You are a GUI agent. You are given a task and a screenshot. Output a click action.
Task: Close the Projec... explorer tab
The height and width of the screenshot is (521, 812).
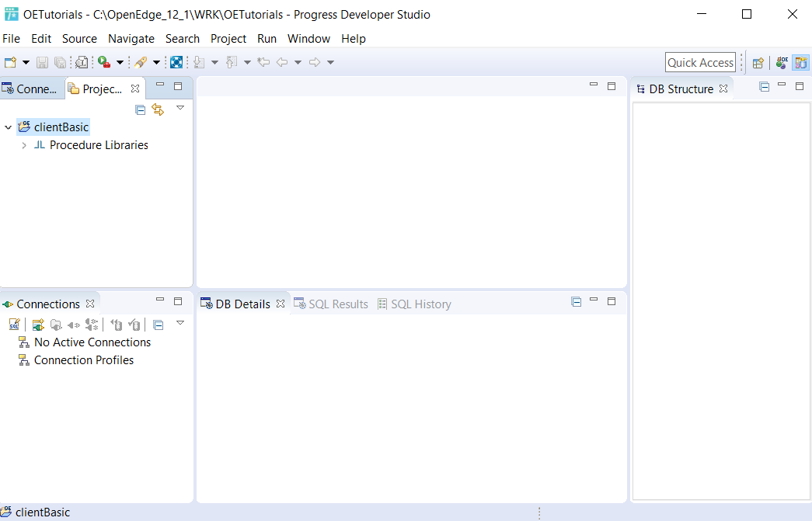135,89
